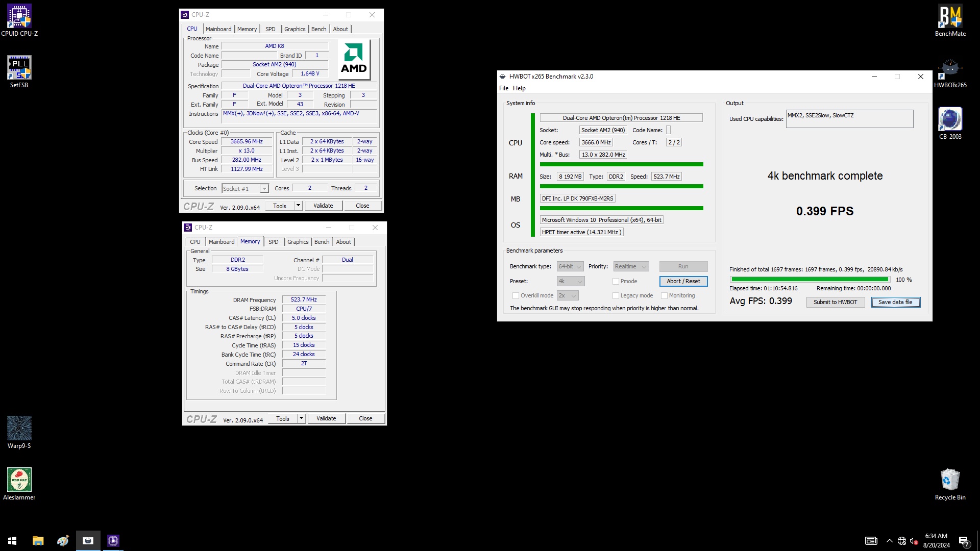Enable the Monitoring checkbox
Viewport: 980px width, 551px height.
pos(664,295)
